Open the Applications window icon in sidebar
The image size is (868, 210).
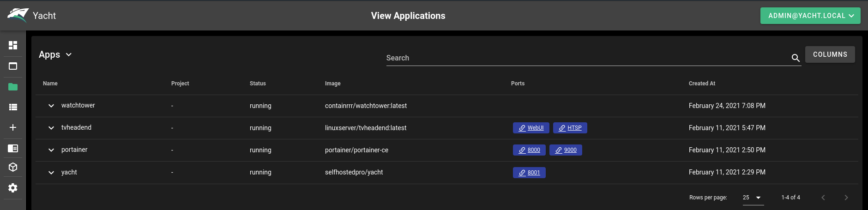tap(13, 66)
